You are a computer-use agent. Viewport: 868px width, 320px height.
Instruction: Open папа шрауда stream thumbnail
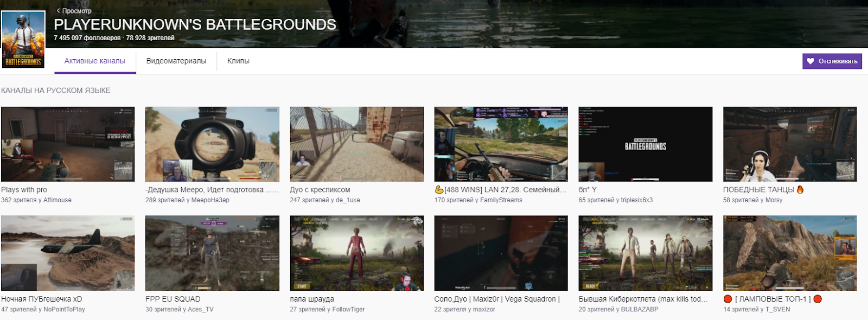357,253
